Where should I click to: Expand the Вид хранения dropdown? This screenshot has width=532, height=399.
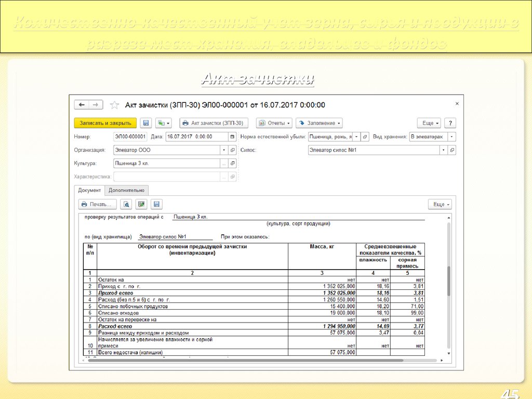tap(451, 137)
